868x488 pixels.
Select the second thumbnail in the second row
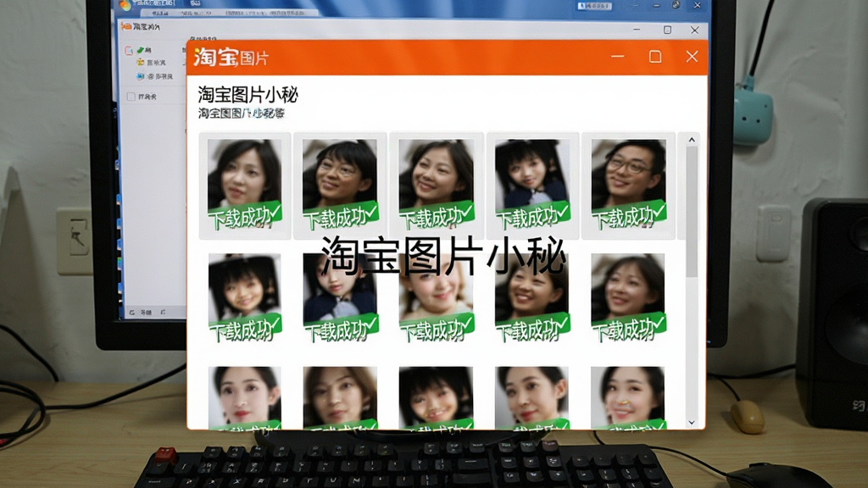[x=340, y=297]
